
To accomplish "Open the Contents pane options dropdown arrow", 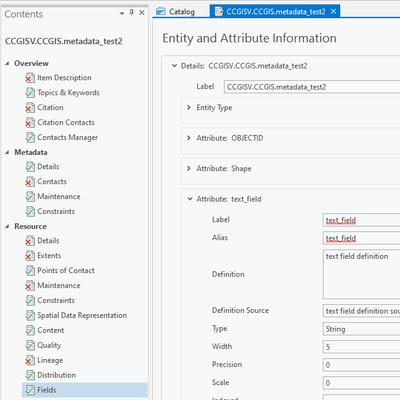I will [x=122, y=13].
